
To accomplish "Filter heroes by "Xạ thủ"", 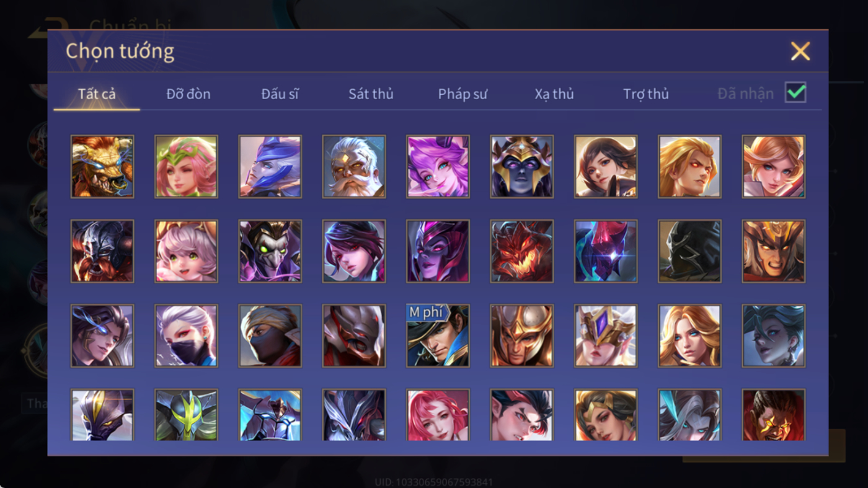I will (554, 94).
